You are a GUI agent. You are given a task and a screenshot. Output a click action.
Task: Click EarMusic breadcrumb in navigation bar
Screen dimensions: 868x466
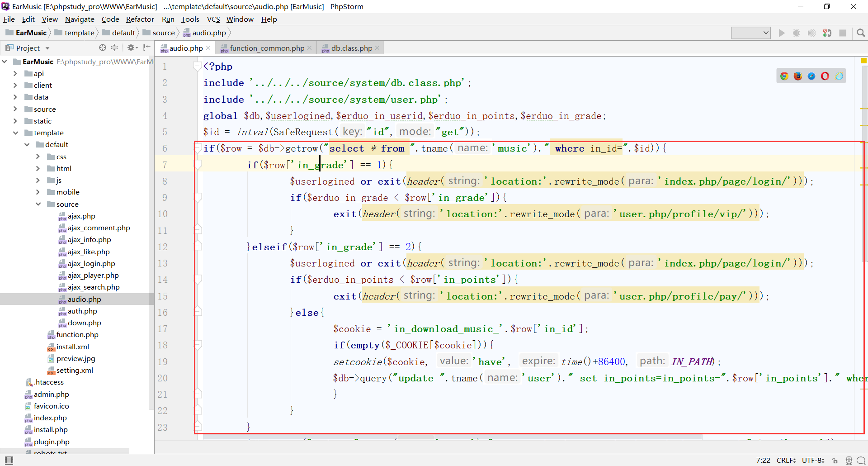pos(26,33)
